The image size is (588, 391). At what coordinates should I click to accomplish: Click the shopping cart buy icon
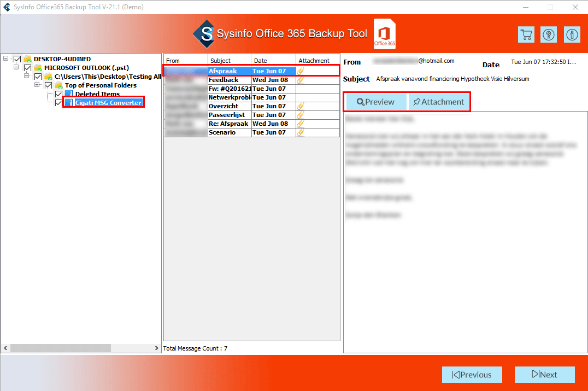coord(526,34)
